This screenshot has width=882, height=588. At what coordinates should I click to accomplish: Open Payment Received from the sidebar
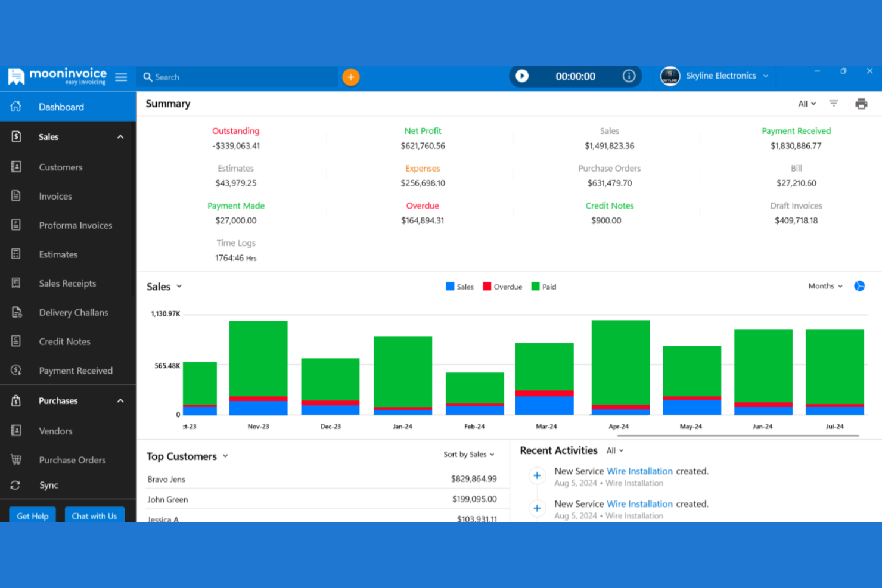click(x=76, y=370)
